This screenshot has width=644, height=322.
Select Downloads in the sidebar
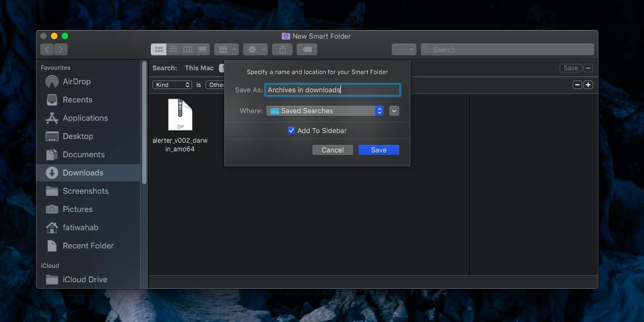click(x=89, y=173)
